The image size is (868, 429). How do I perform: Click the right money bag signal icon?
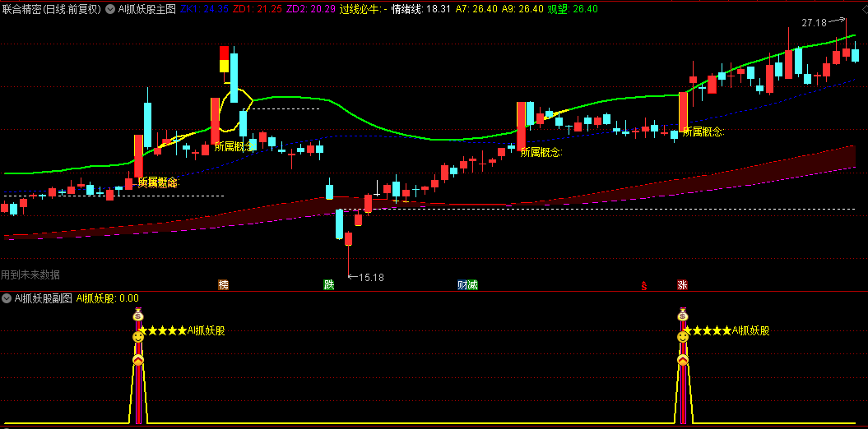(x=683, y=315)
